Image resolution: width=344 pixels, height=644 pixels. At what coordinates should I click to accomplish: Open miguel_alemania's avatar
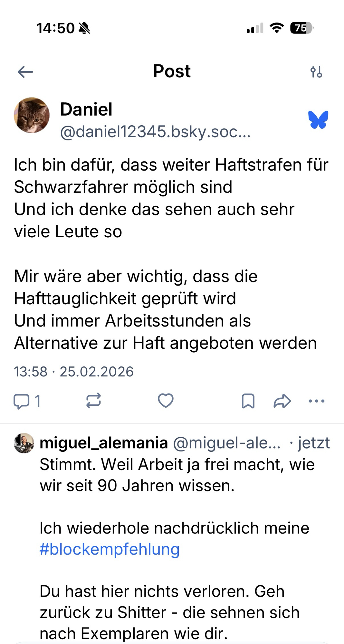(24, 443)
